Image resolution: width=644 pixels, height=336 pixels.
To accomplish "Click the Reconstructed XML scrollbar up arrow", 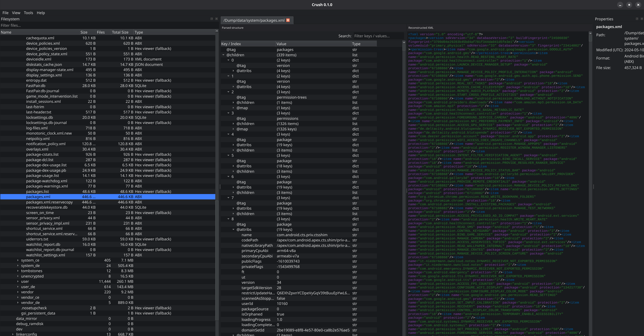I will (590, 33).
